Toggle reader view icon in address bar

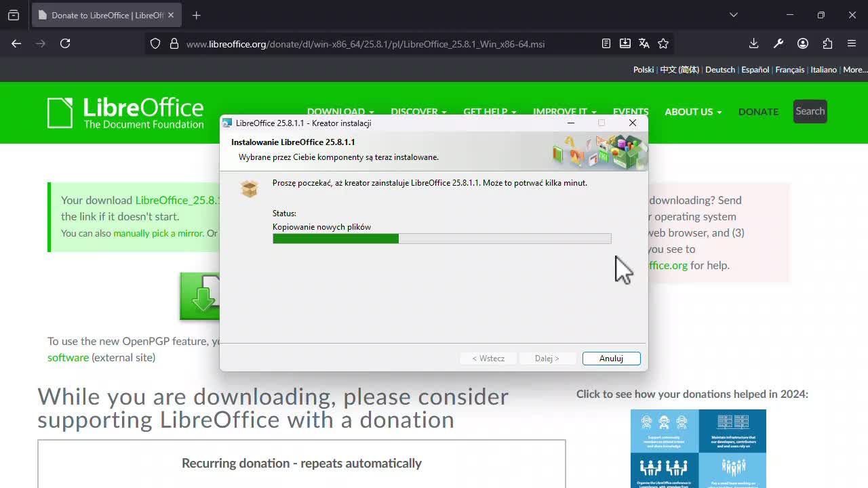606,43
